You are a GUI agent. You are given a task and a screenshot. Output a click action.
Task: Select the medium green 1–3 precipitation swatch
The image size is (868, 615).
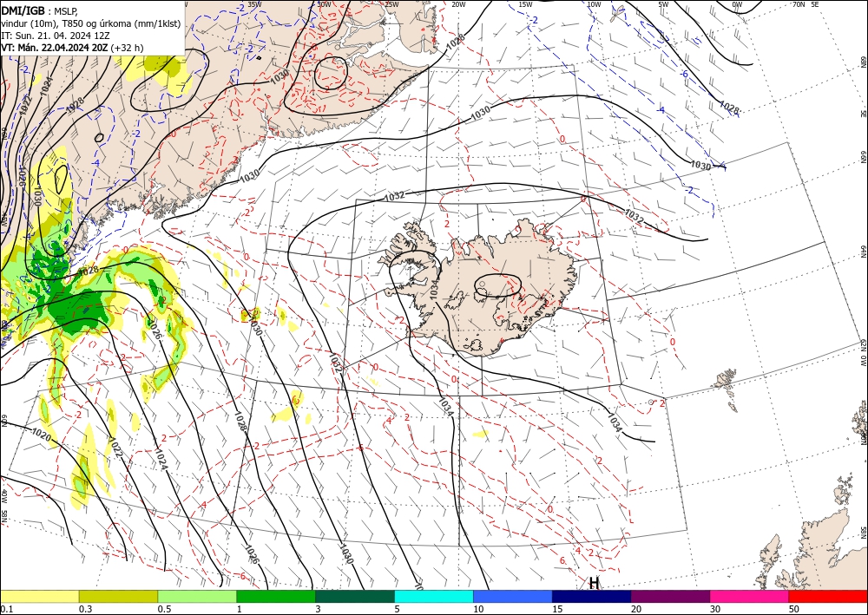pos(276,596)
